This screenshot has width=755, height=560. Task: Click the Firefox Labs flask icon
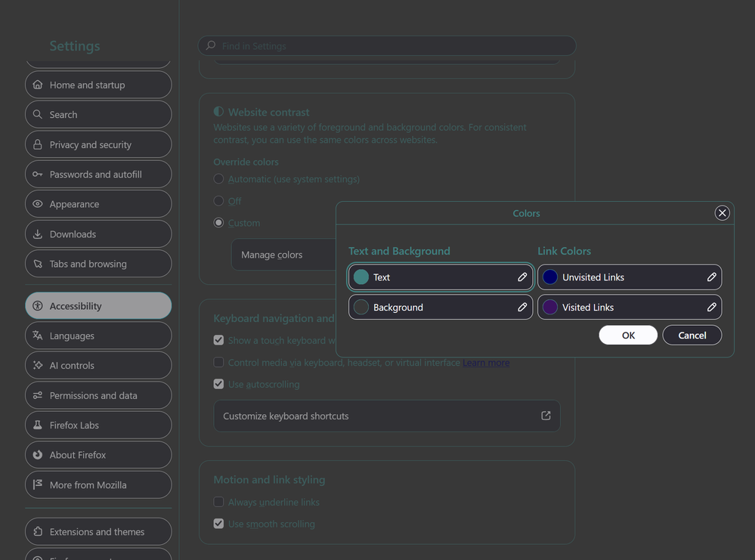click(38, 425)
